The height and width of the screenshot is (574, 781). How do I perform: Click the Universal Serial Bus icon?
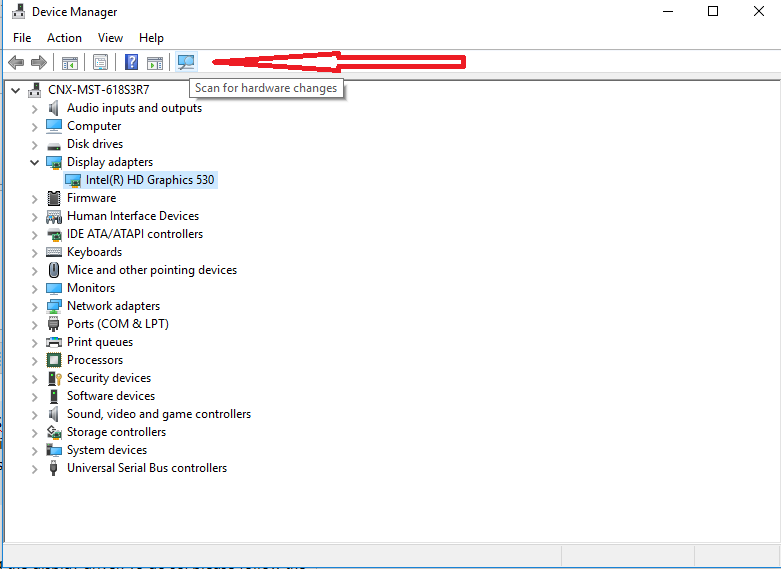[54, 468]
